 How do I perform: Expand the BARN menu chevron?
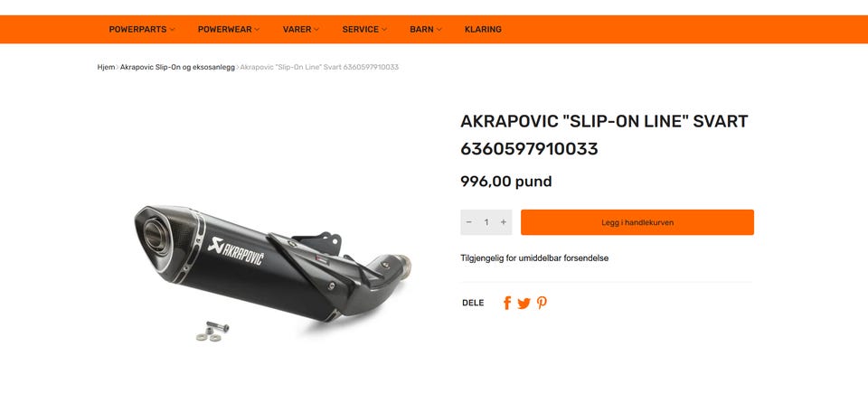(x=439, y=29)
